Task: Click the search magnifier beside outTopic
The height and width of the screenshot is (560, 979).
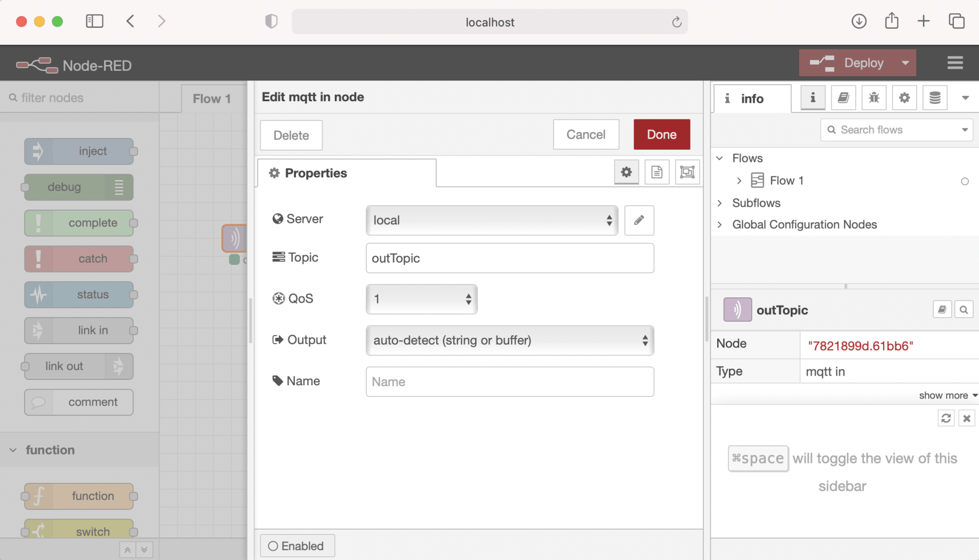Action: point(964,310)
